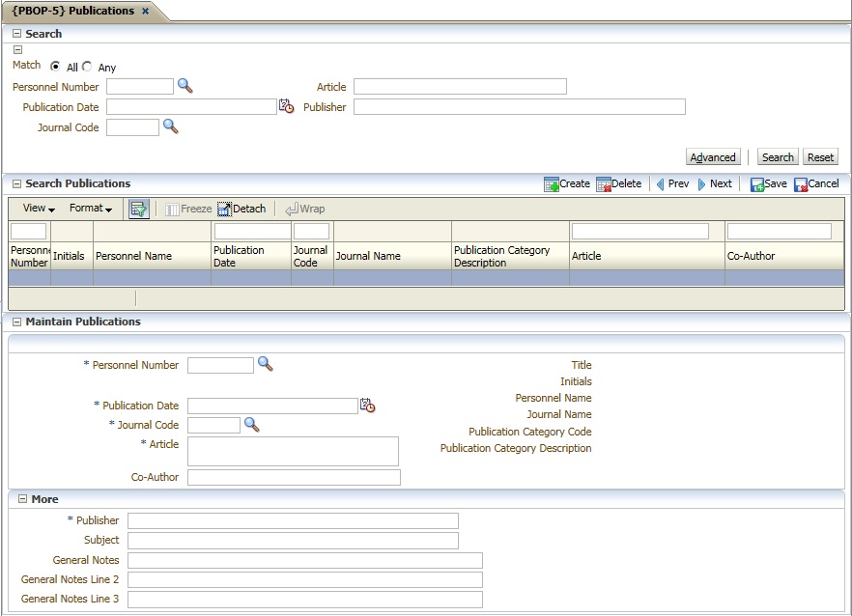Detach the publications table
This screenshot has width=852, height=616.
(241, 209)
